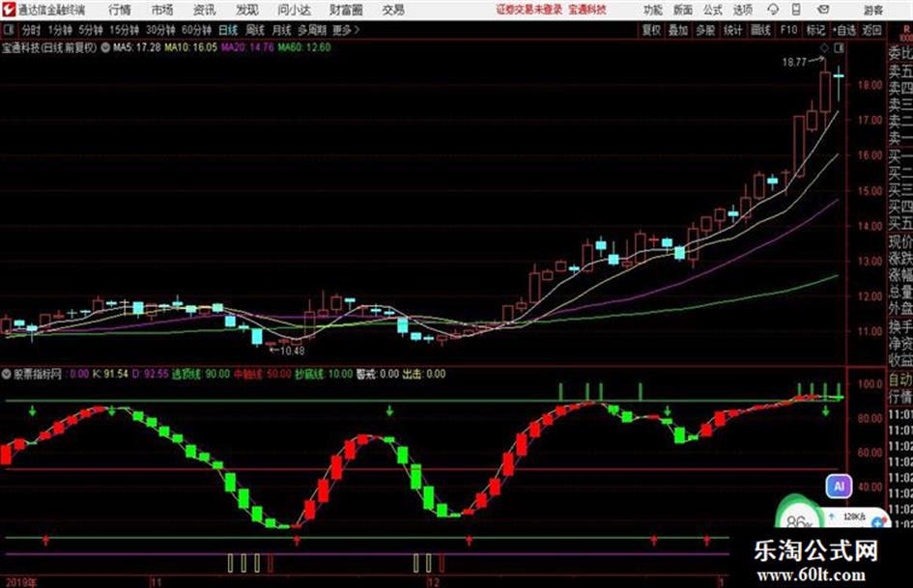The width and height of the screenshot is (913, 588).
Task: Switch to 分时 chart tab
Action: point(31,30)
